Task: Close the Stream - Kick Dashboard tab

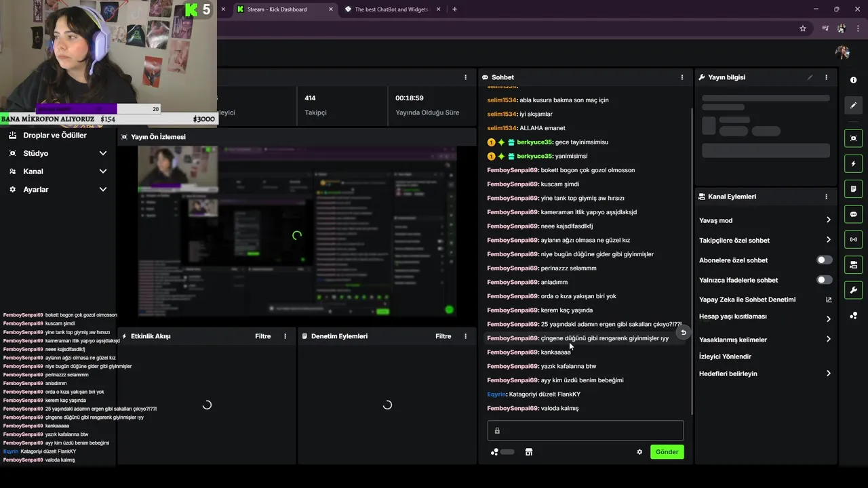Action: pos(331,9)
